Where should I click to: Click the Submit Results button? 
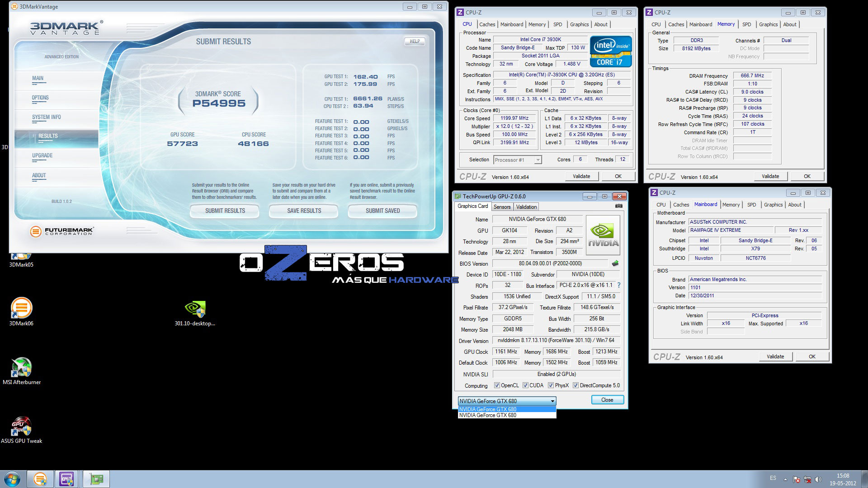click(x=225, y=211)
